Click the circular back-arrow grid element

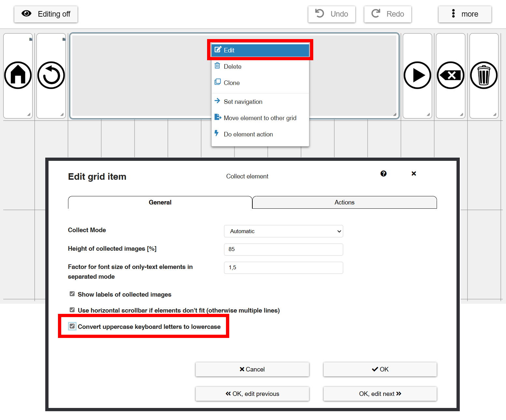click(51, 75)
